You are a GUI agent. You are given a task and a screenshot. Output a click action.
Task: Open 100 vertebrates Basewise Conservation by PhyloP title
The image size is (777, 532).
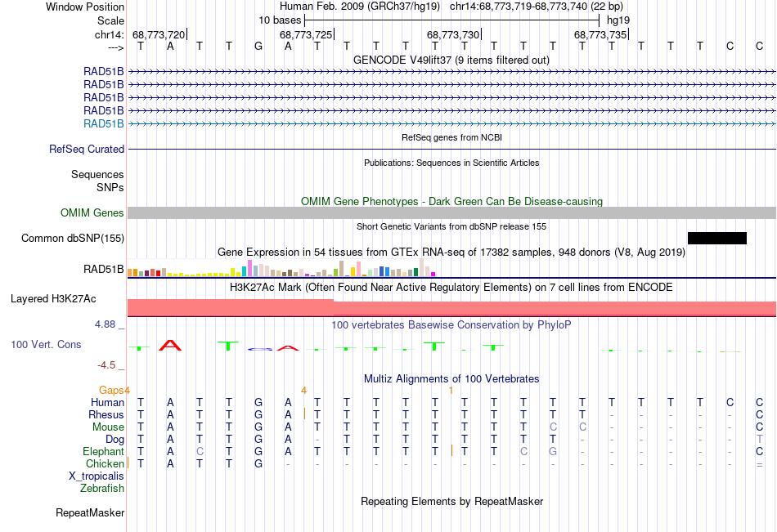click(451, 325)
